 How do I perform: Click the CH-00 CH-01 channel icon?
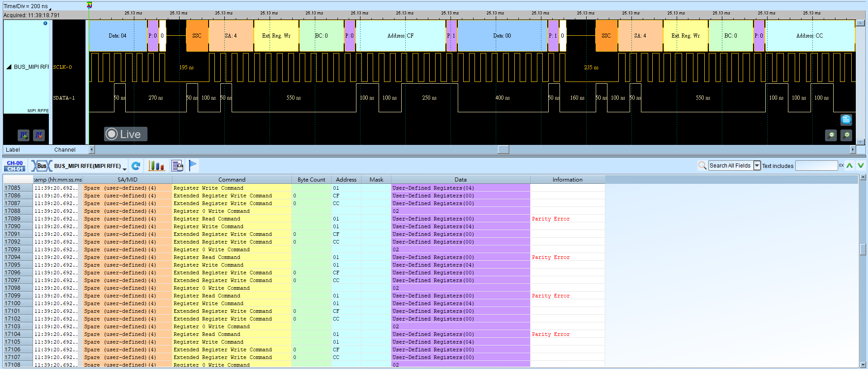click(x=15, y=166)
